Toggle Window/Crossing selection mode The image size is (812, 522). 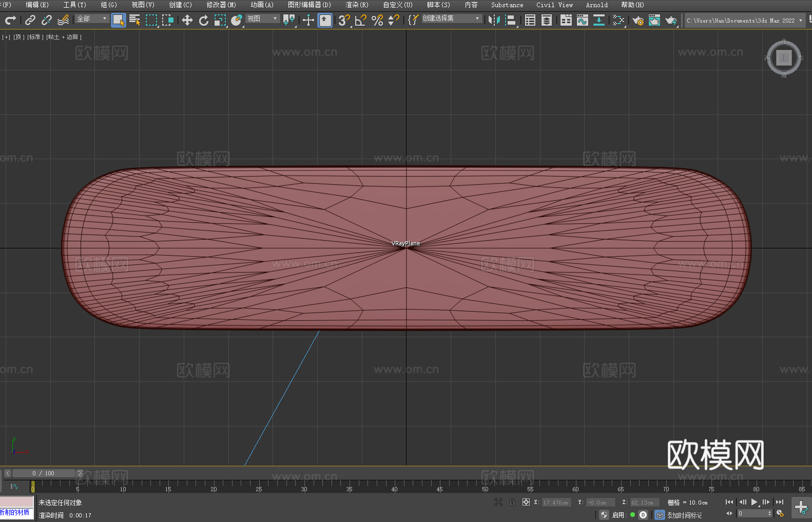[x=168, y=20]
